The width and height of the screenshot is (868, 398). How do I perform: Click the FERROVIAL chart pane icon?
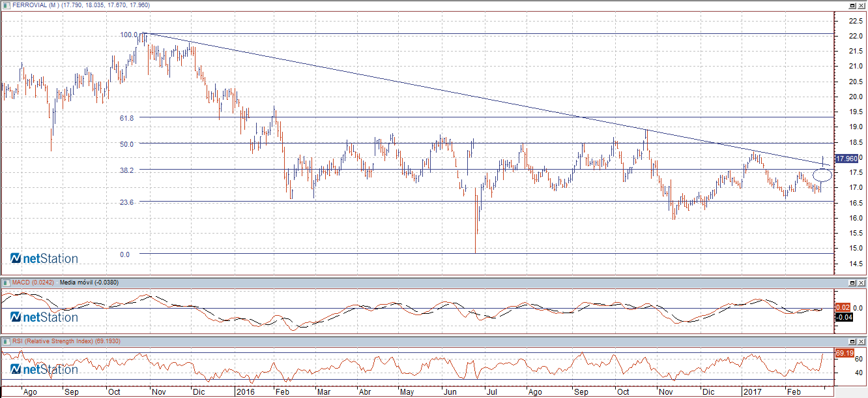tap(6, 5)
